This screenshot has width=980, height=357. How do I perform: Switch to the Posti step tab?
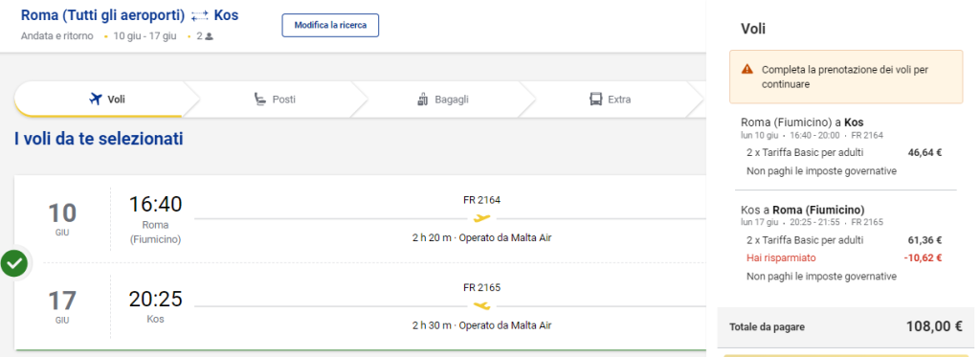[275, 99]
